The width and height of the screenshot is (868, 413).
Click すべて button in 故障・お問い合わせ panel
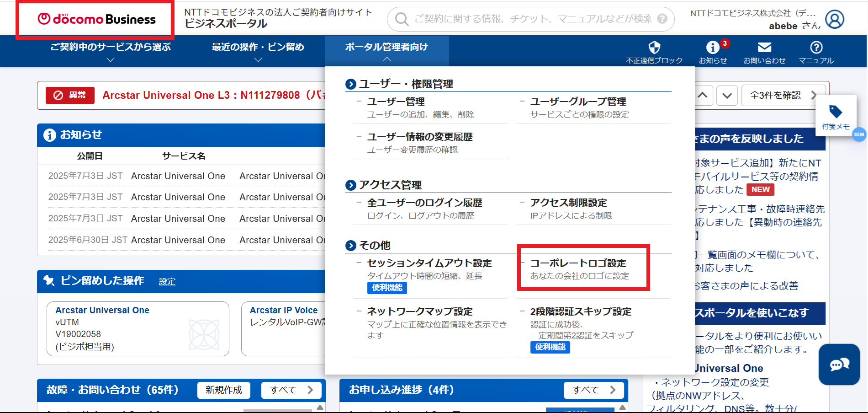coord(291,390)
